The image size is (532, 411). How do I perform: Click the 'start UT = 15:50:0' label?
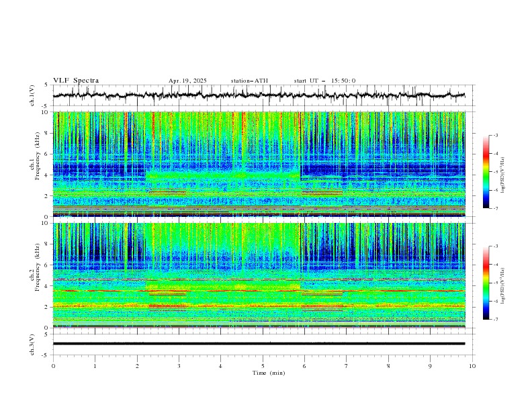pos(324,81)
